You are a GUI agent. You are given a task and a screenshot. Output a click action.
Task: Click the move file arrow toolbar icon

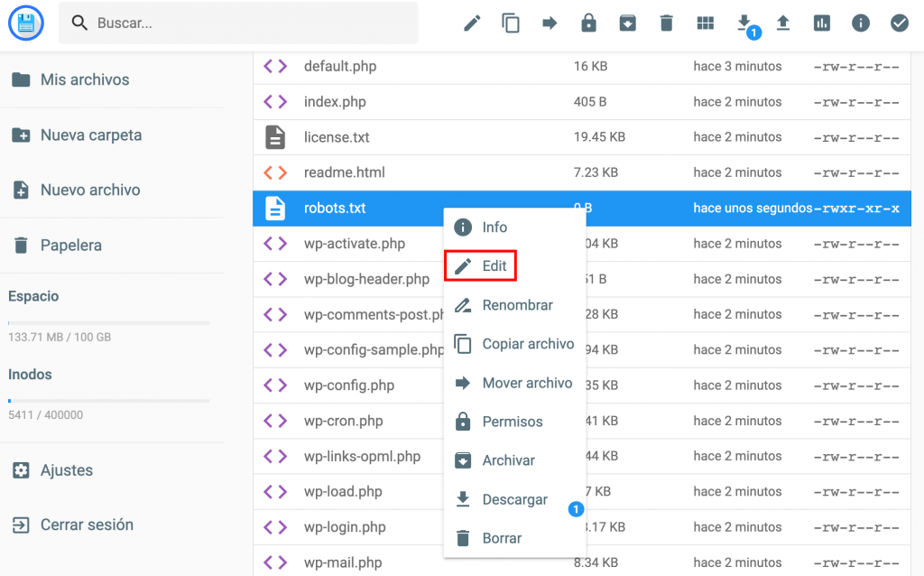click(x=550, y=23)
